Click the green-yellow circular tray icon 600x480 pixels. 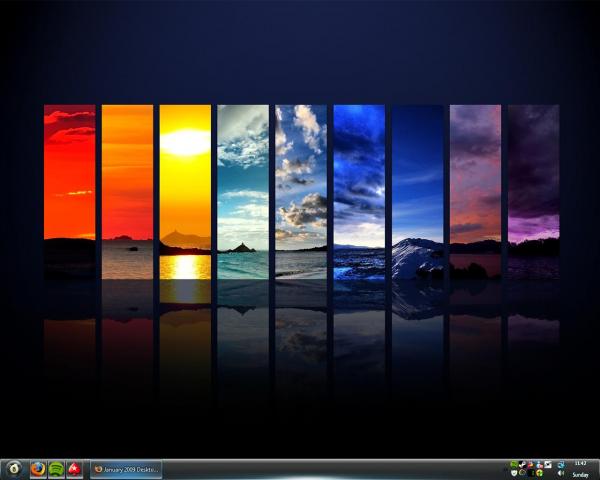click(x=539, y=473)
